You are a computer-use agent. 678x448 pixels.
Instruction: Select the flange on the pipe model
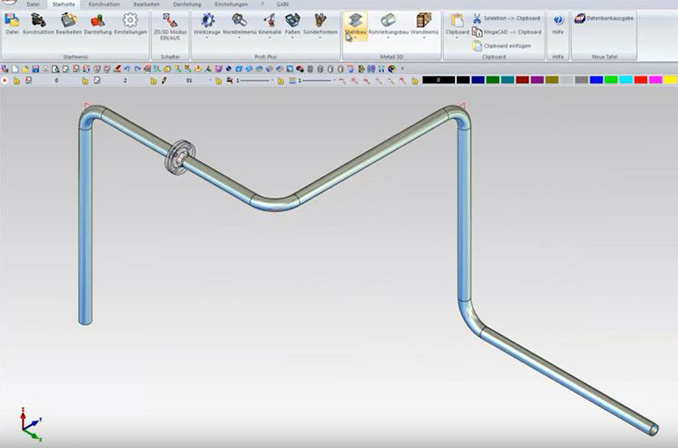[180, 157]
